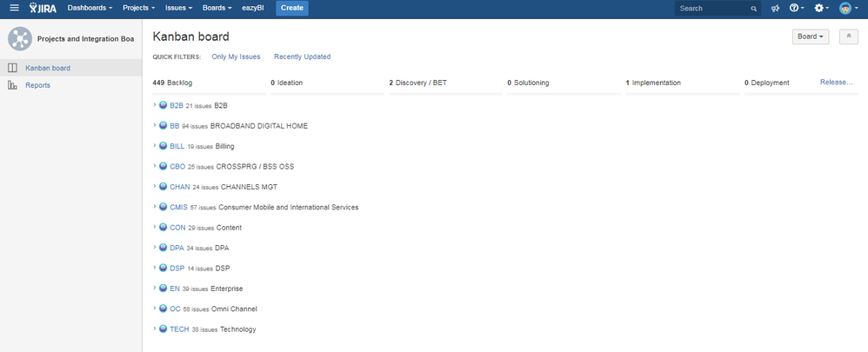868x352 pixels.
Task: Select Kanban board in the sidebar
Action: [48, 68]
